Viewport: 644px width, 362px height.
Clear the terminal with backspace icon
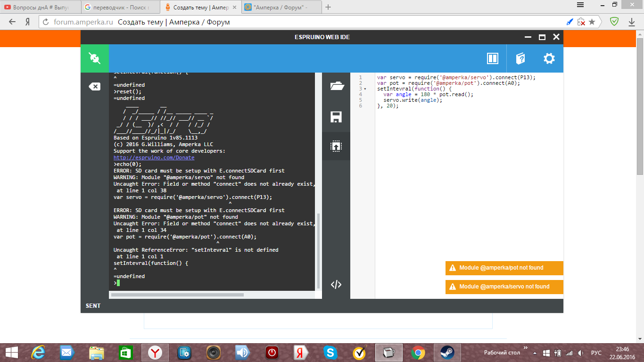[94, 87]
